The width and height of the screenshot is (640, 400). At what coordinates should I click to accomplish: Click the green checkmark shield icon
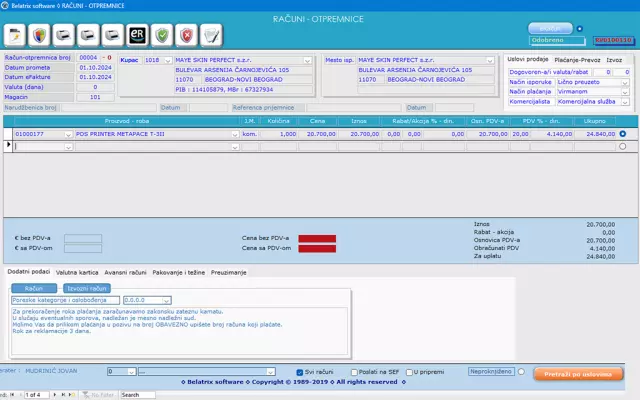[x=161, y=36]
